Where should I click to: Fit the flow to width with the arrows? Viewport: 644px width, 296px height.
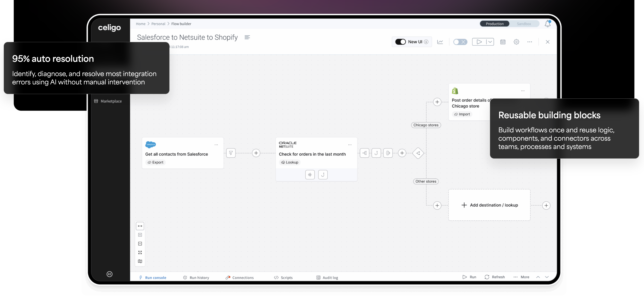tap(140, 226)
